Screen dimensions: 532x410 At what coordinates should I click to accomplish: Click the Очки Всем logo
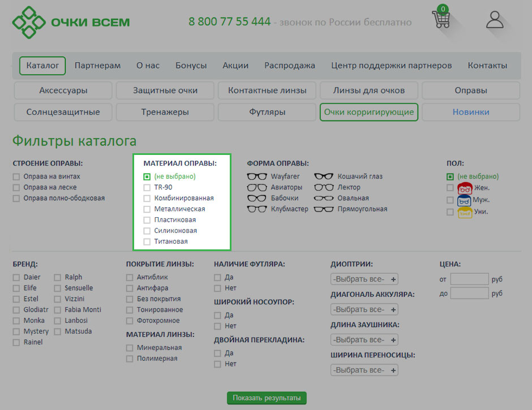point(71,23)
